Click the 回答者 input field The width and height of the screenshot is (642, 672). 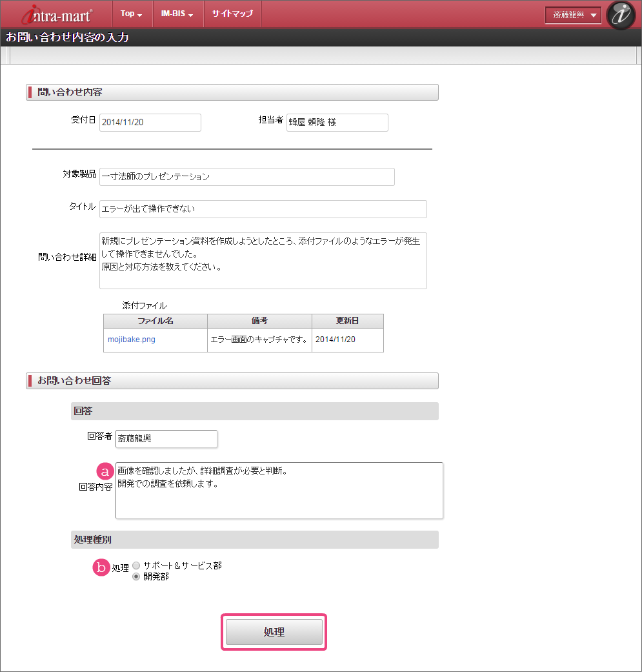[x=166, y=439]
